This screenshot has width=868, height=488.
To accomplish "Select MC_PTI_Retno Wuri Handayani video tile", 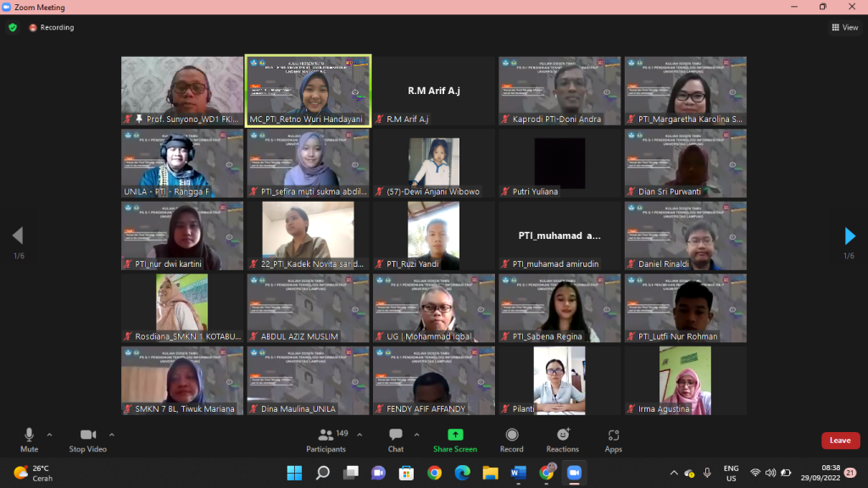I will pyautogui.click(x=309, y=91).
